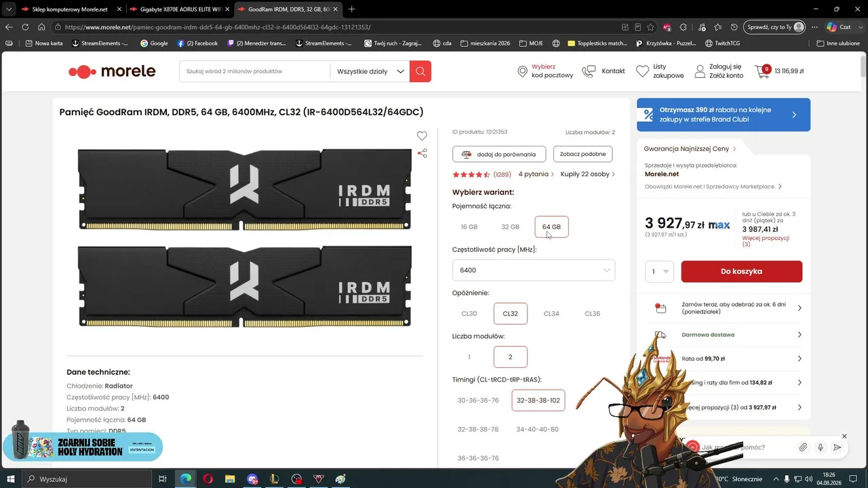Click the browser back arrow
This screenshot has width=868, height=488.
pyautogui.click(x=9, y=27)
